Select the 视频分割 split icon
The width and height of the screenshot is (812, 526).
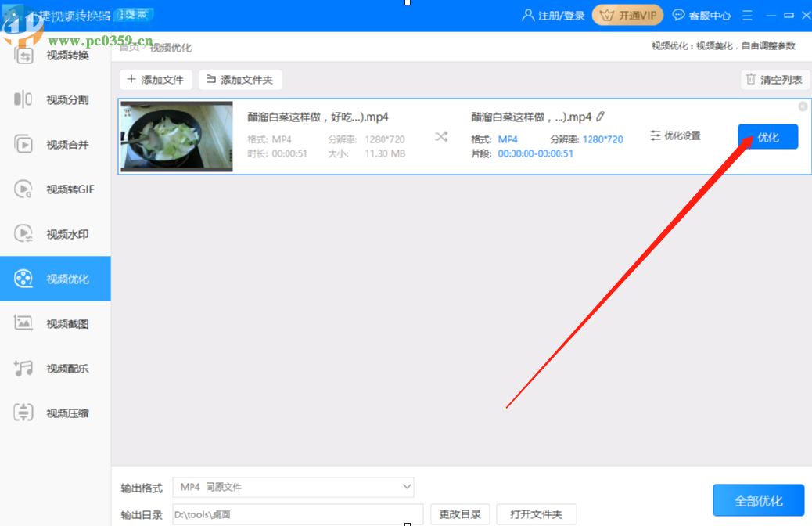click(23, 99)
